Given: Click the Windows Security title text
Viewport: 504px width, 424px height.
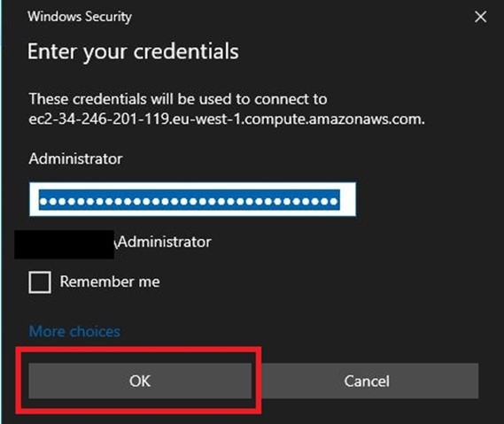Looking at the screenshot, I should [80, 17].
